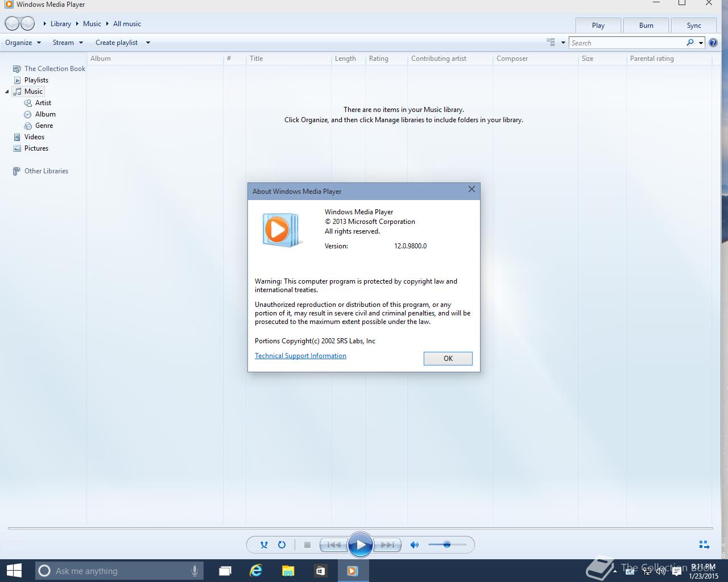Open the Stream menu
This screenshot has height=582, width=728.
coord(68,43)
